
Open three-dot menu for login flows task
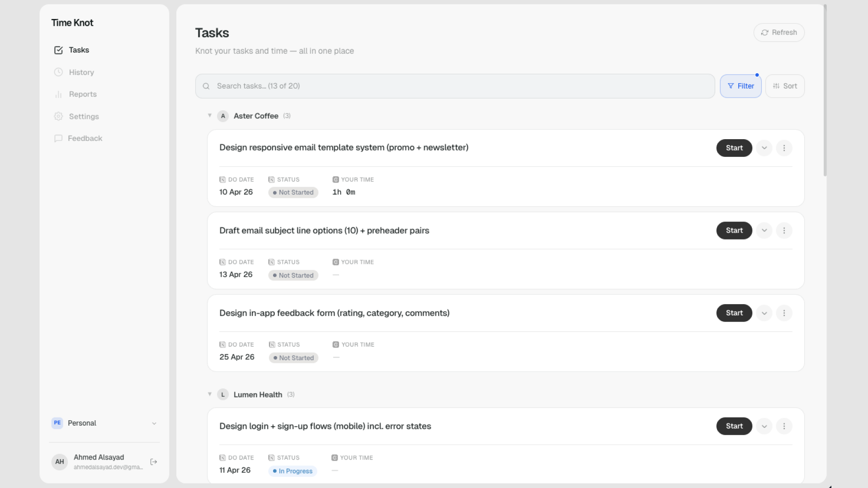click(x=784, y=426)
